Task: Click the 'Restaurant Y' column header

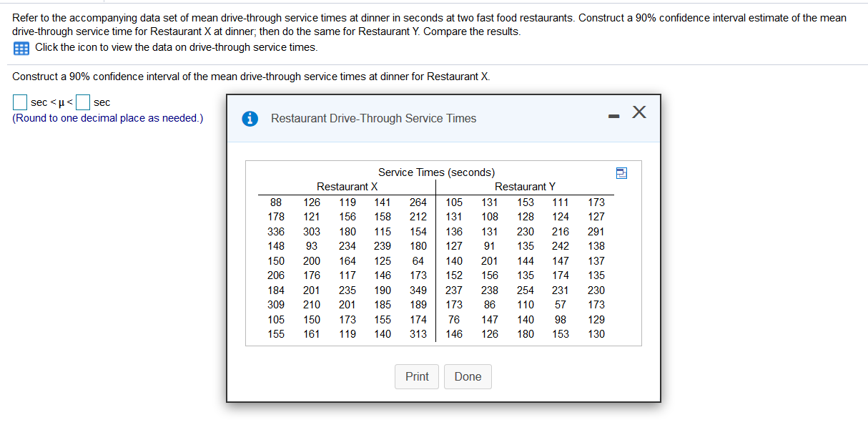Action: [525, 187]
